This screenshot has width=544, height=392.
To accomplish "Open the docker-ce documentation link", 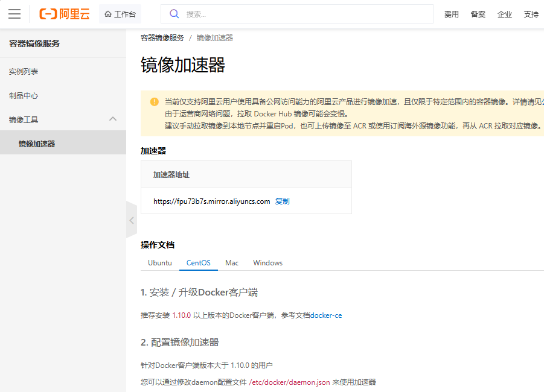I will [326, 315].
